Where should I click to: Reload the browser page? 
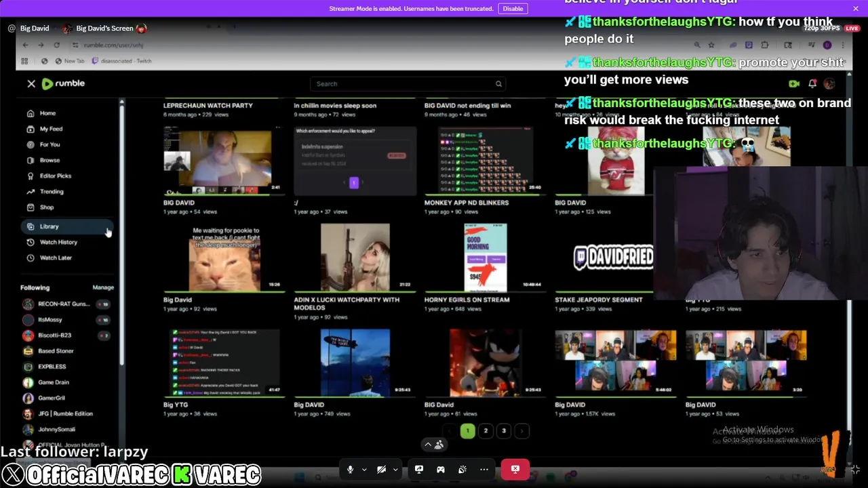[57, 45]
